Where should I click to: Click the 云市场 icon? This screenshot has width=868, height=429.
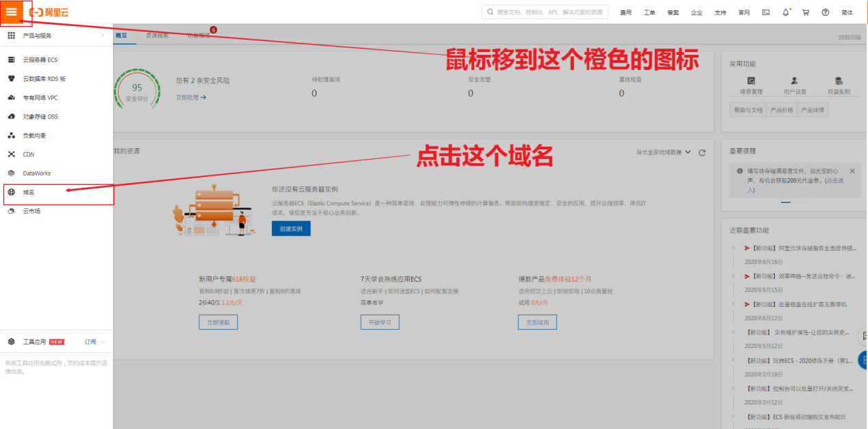click(11, 211)
